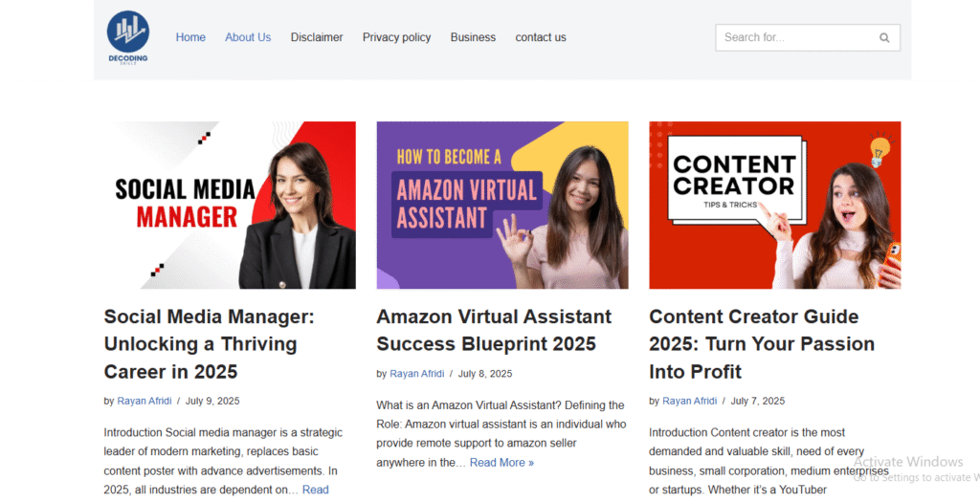
Task: Open the Content Creator thumbnail image
Action: tap(774, 205)
